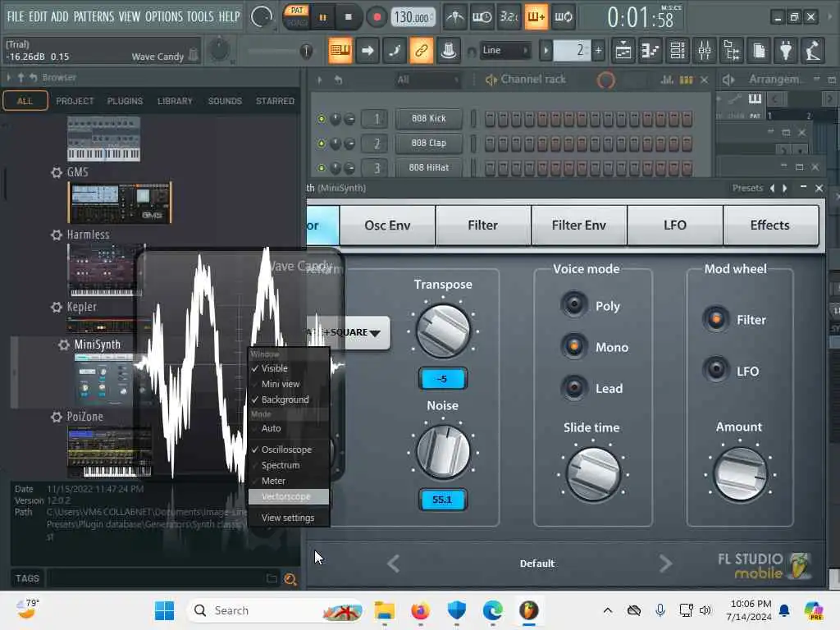Open the Line snap dropdown
This screenshot has width=840, height=630.
tap(504, 50)
